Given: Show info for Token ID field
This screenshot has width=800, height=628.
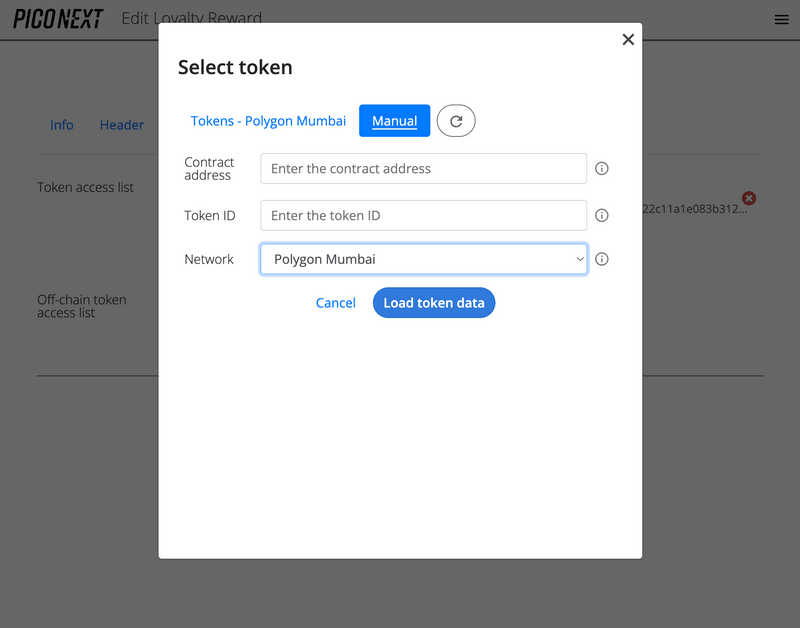Looking at the screenshot, I should click(602, 215).
